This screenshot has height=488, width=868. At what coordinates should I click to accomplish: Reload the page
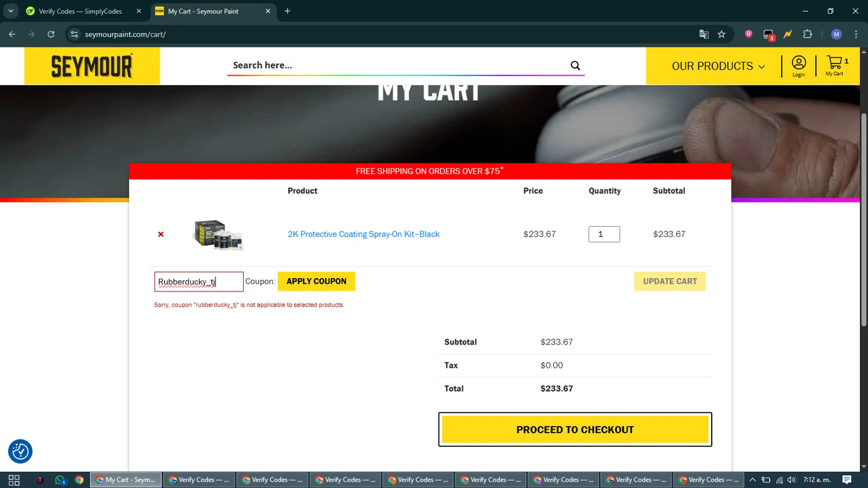(x=51, y=34)
